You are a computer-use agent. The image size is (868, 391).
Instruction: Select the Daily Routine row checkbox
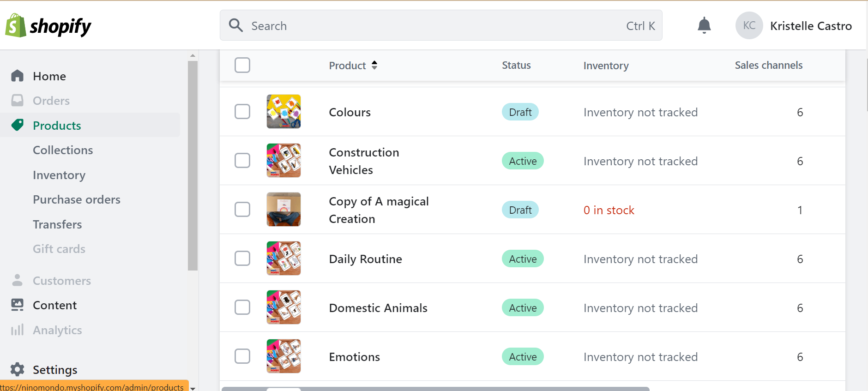(x=242, y=259)
